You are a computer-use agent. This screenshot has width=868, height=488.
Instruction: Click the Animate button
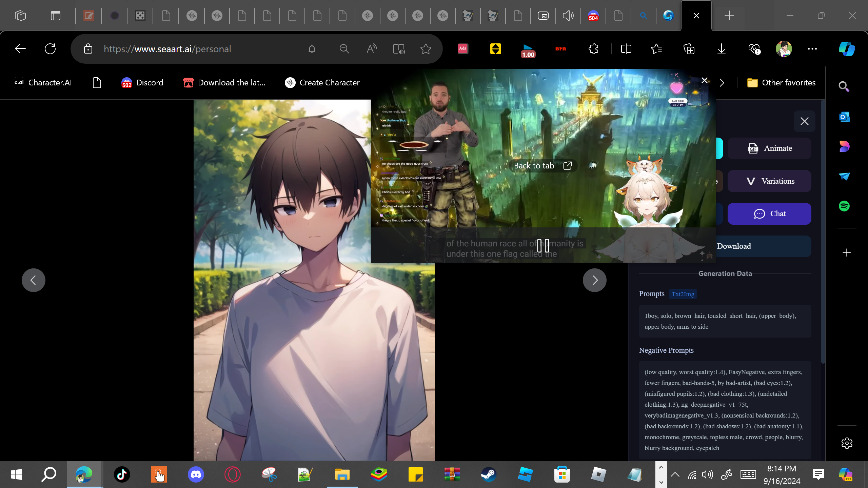point(769,148)
